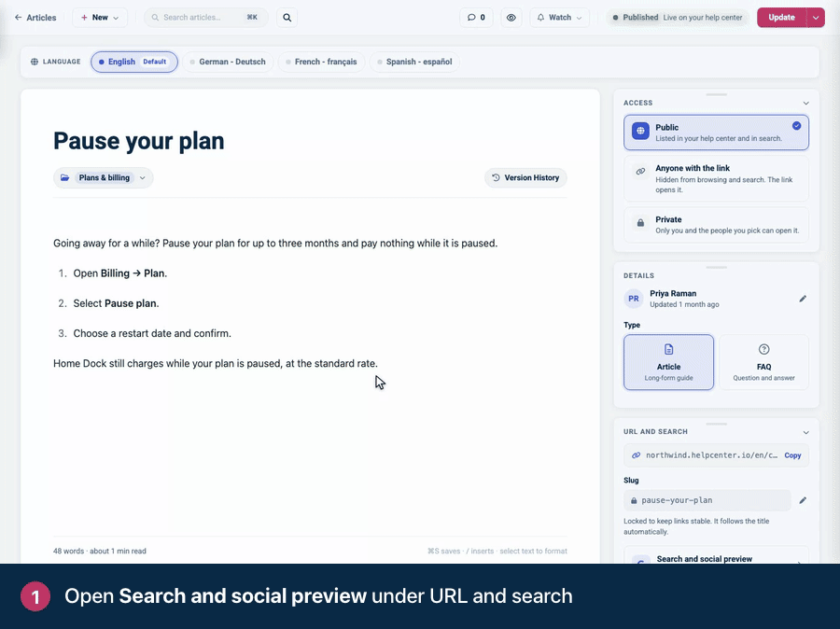Viewport: 840px width, 629px height.
Task: Click the Published status pill
Action: 678,18
